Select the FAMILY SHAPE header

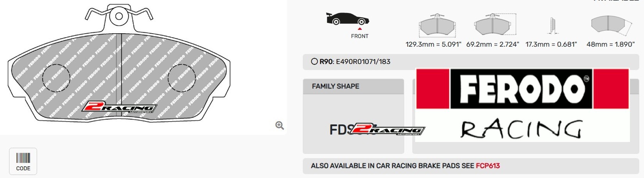click(353, 86)
